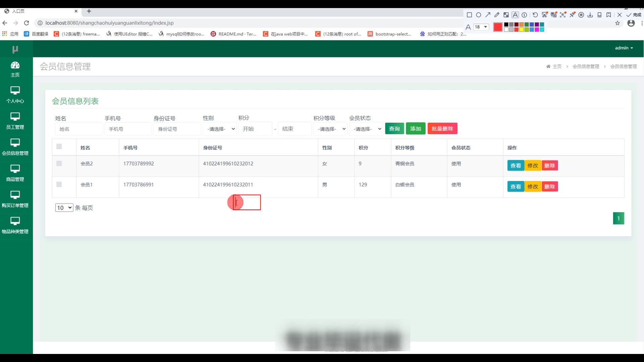644x362 pixels.
Task: Expand the 积分等级 filter dropdown
Action: 330,129
